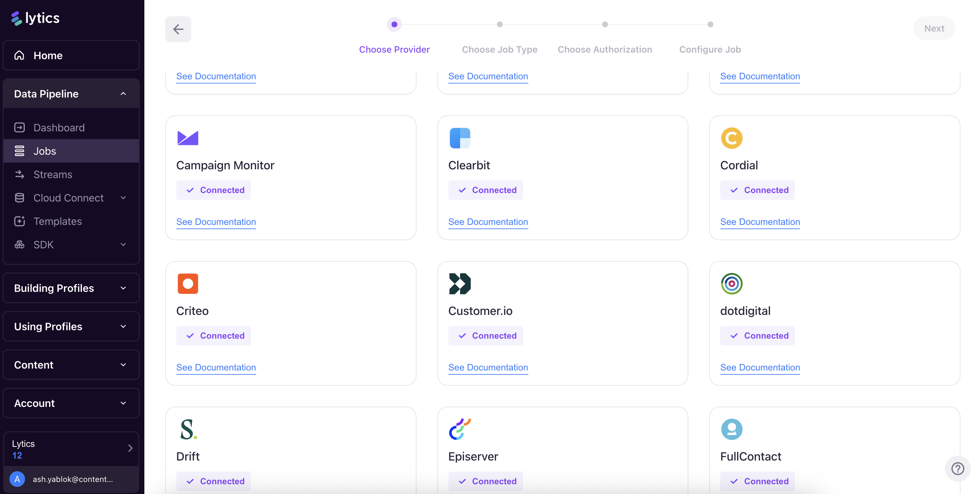Click the Clearbit blue logo icon
Screen dimensions: 980x494
coord(459,138)
